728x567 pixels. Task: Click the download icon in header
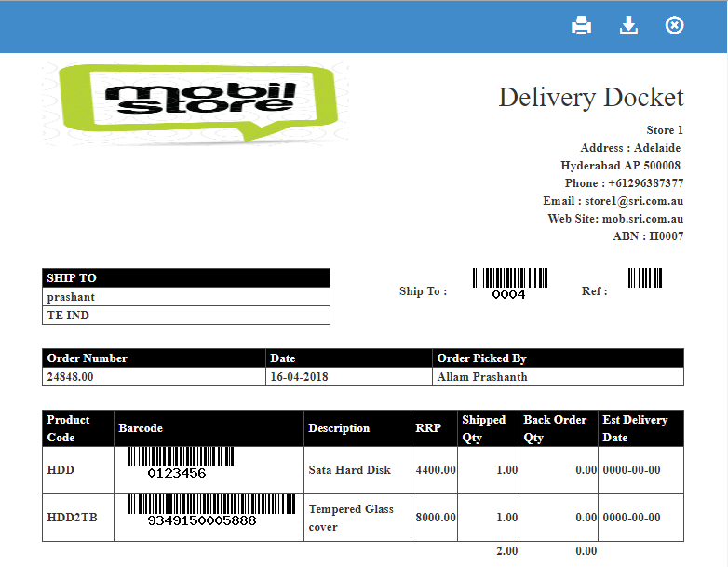tap(628, 25)
